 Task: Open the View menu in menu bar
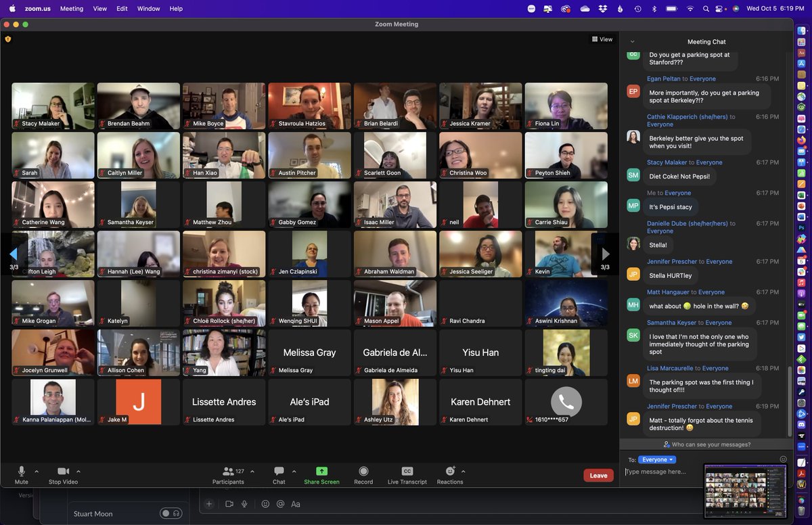pos(100,9)
